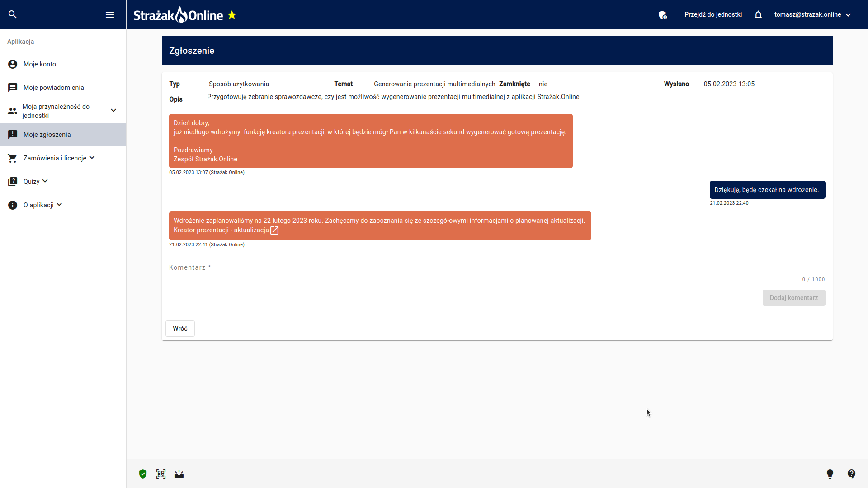Click the Zgłoszenie header title

click(x=192, y=51)
